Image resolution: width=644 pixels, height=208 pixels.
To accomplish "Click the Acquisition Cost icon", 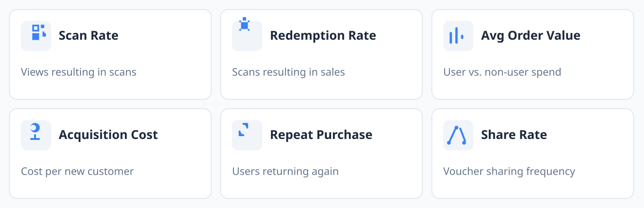I will click(x=36, y=135).
